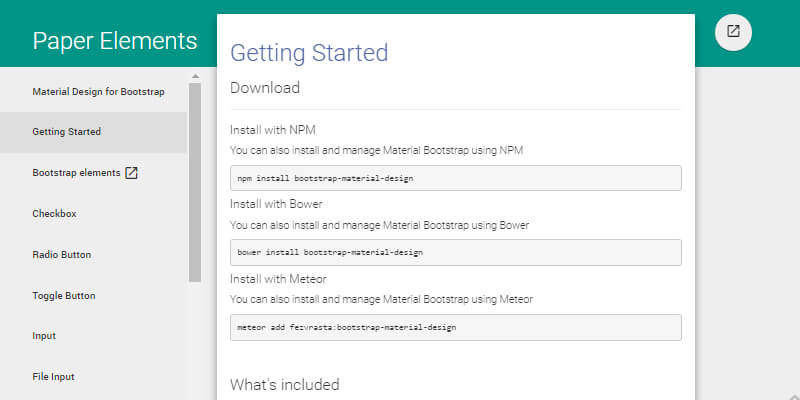800x400 pixels.
Task: Click the meteor add command code box
Action: (455, 327)
